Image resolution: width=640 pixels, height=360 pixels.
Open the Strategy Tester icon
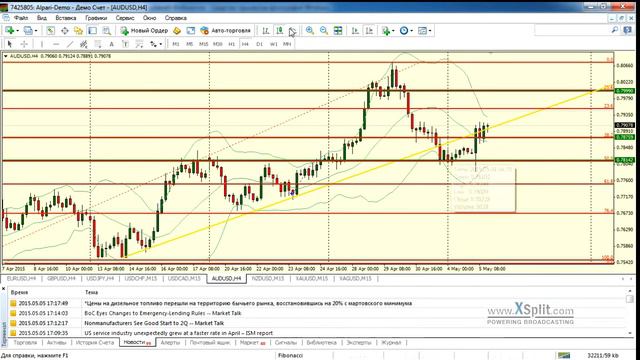tap(107, 31)
